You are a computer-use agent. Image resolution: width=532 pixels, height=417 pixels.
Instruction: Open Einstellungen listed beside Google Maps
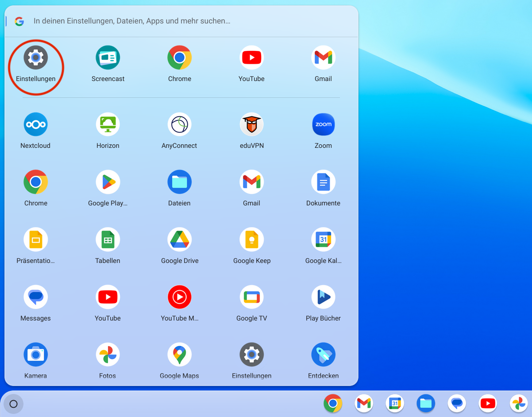tap(251, 355)
